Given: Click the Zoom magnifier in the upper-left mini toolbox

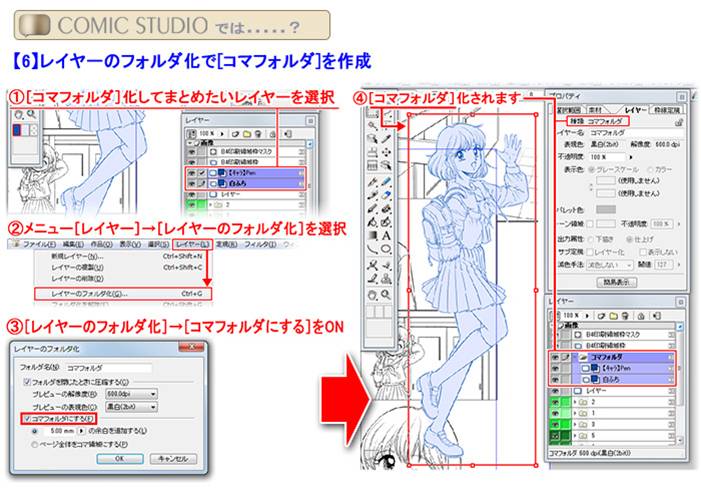Looking at the screenshot, I should (31, 115).
